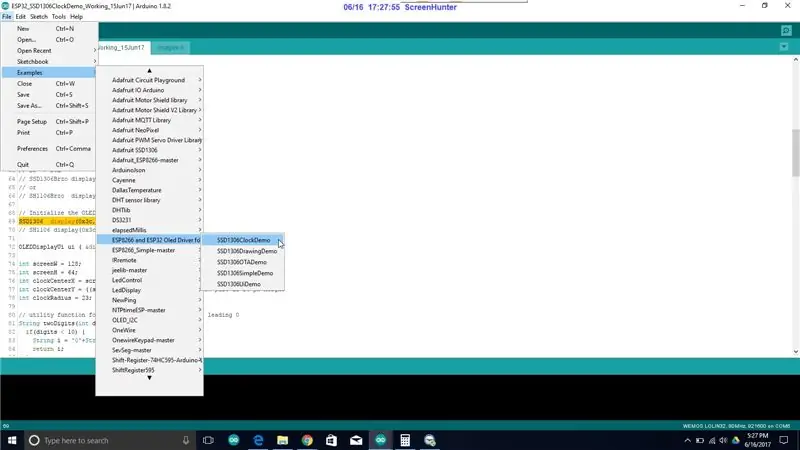Open Task View in the taskbar
The height and width of the screenshot is (450, 800).
click(208, 440)
